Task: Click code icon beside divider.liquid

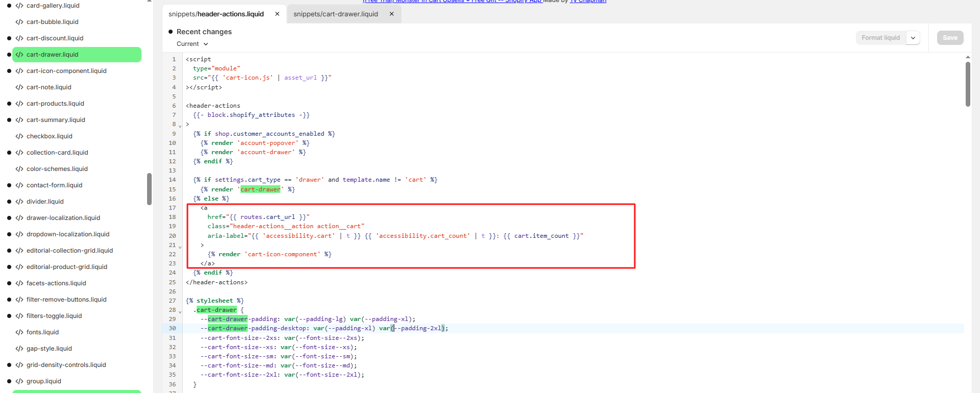Action: tap(19, 202)
